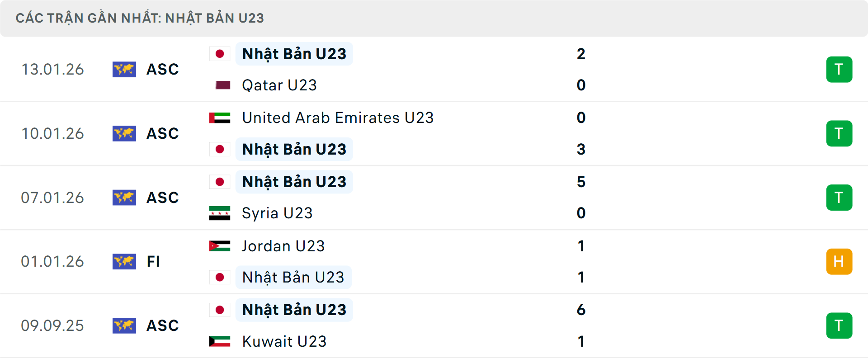Click the FI competition label
The width and height of the screenshot is (868, 358).
click(x=153, y=261)
